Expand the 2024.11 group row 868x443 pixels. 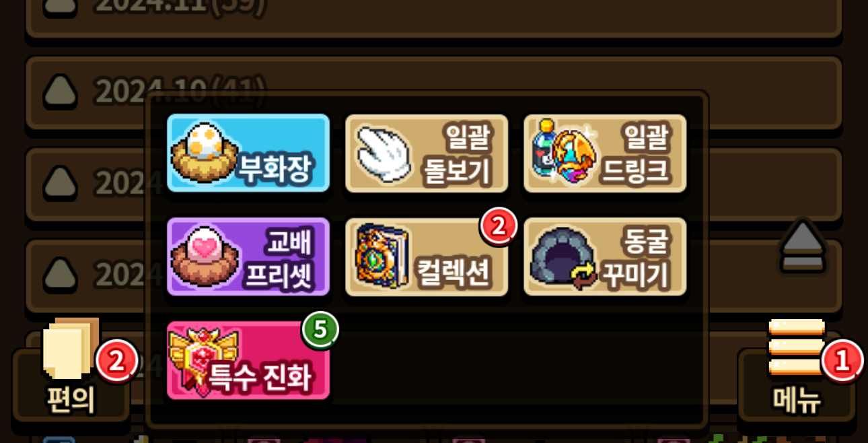(x=434, y=13)
